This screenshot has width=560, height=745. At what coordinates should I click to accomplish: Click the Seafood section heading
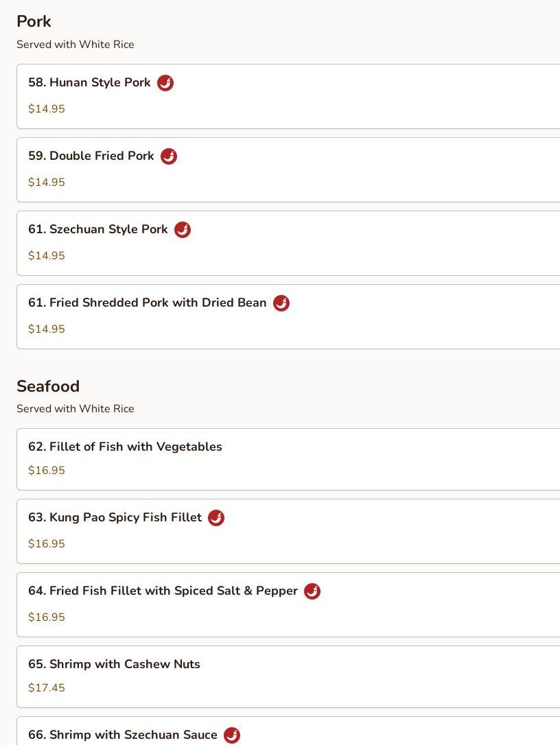click(48, 386)
